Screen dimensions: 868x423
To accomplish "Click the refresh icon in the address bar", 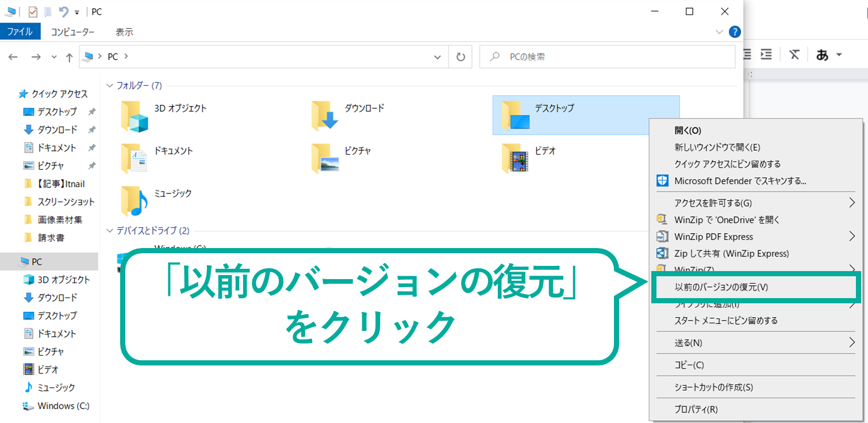I will pyautogui.click(x=460, y=56).
